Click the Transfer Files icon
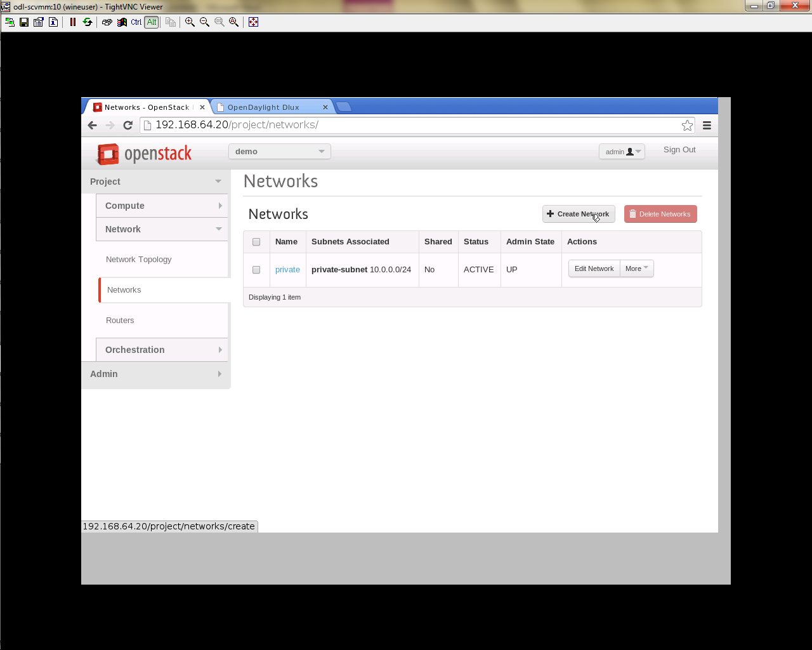Screen dimensions: 812x650 (x=171, y=22)
